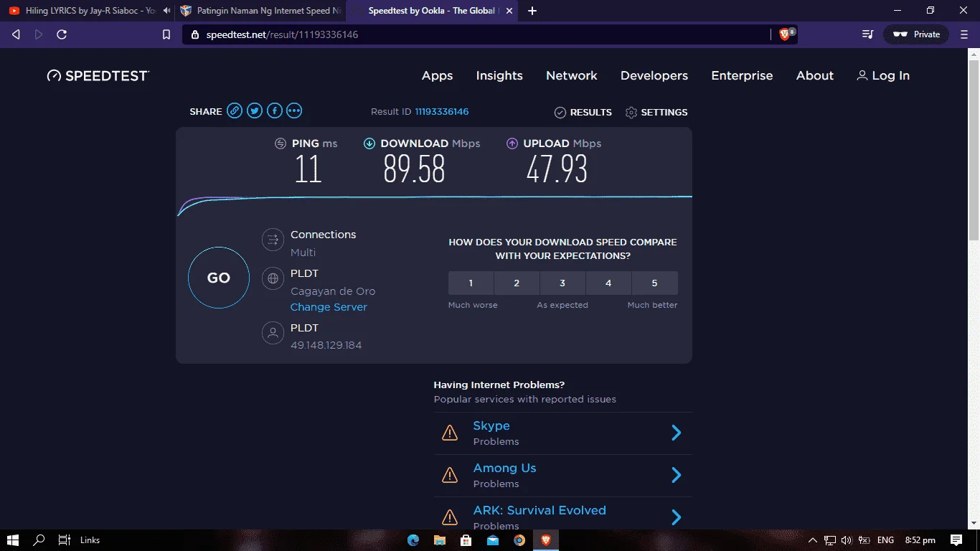The width and height of the screenshot is (980, 551).
Task: Go back to the previous page
Action: pyautogui.click(x=16, y=34)
